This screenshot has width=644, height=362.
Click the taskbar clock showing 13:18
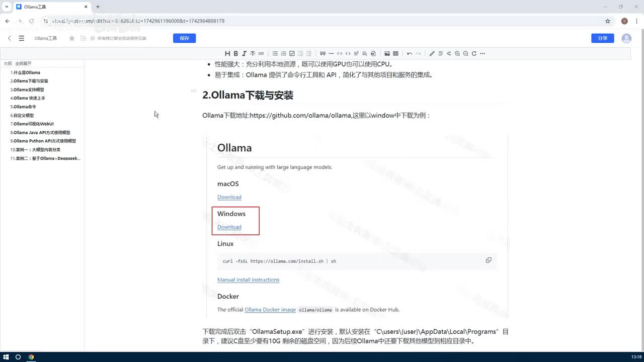click(636, 357)
